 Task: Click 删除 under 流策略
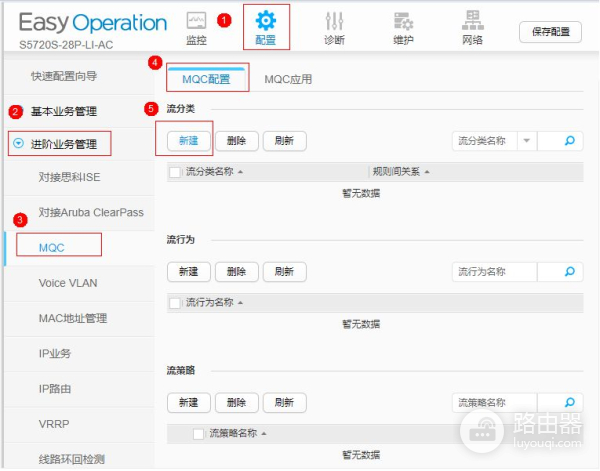[x=236, y=403]
